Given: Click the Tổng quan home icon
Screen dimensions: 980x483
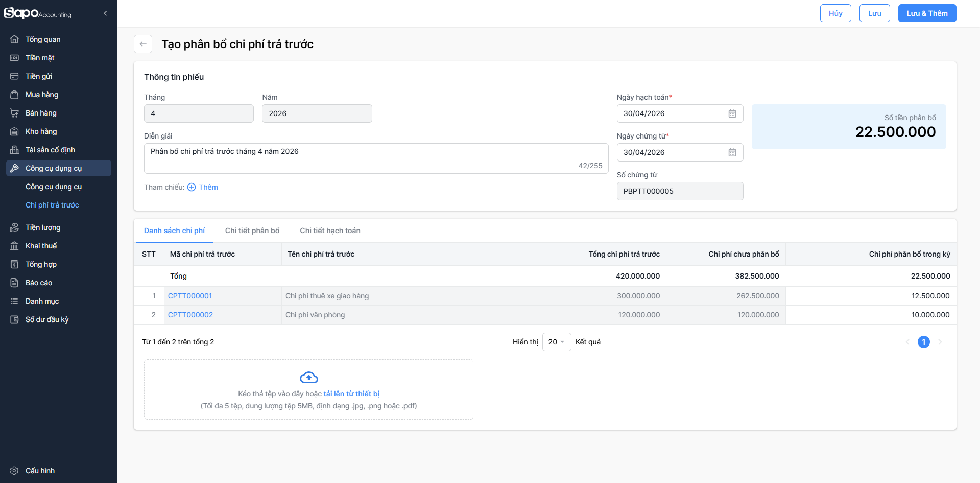Looking at the screenshot, I should pos(14,39).
